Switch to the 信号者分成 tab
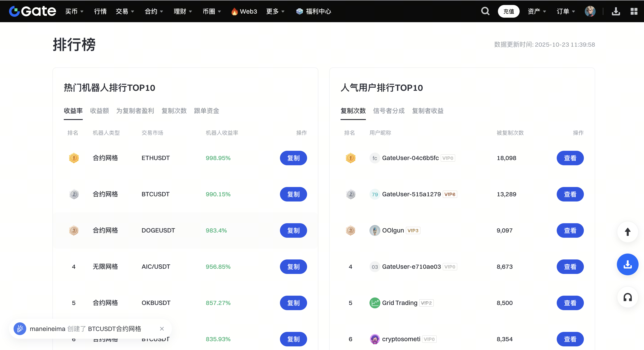The height and width of the screenshot is (350, 644). coord(388,111)
